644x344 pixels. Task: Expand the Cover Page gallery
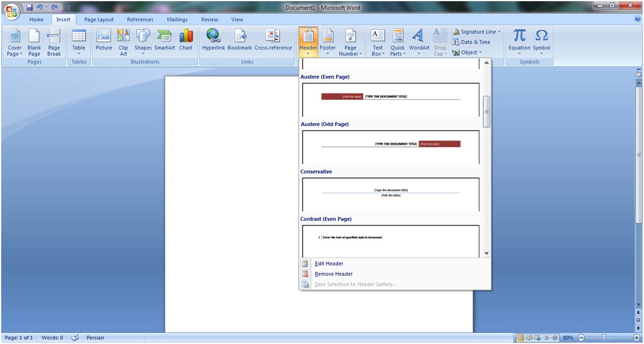[14, 42]
